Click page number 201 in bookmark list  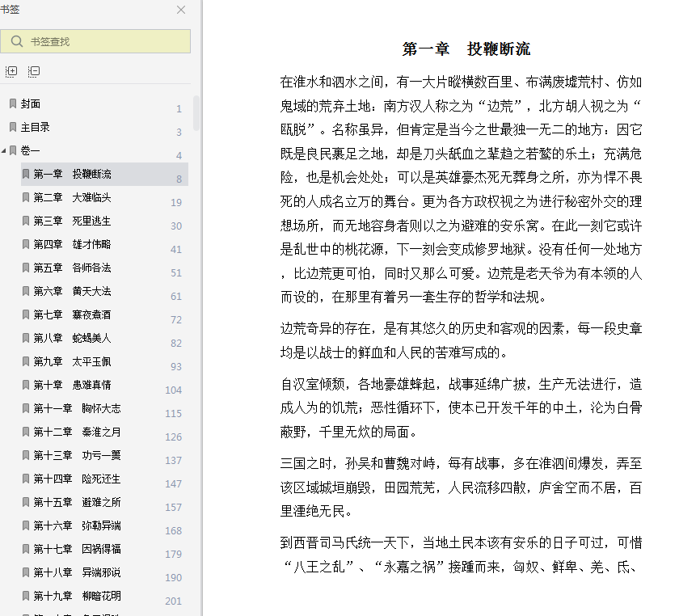coord(173,601)
